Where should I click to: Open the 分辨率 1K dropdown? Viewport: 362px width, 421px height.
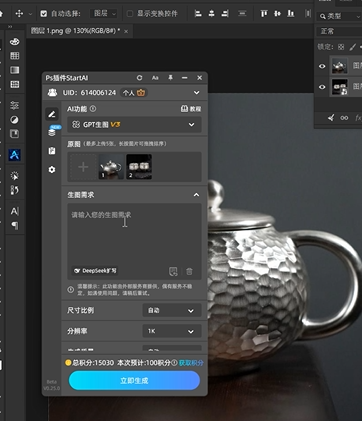(172, 331)
